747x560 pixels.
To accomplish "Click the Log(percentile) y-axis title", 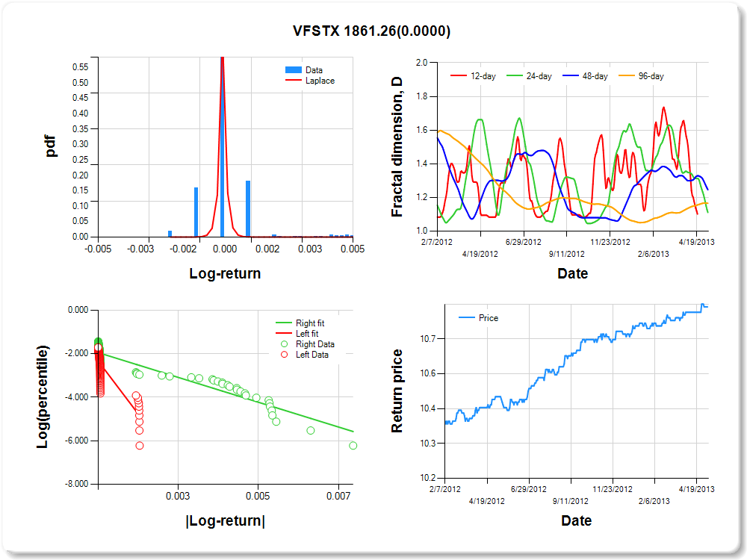I will [43, 396].
